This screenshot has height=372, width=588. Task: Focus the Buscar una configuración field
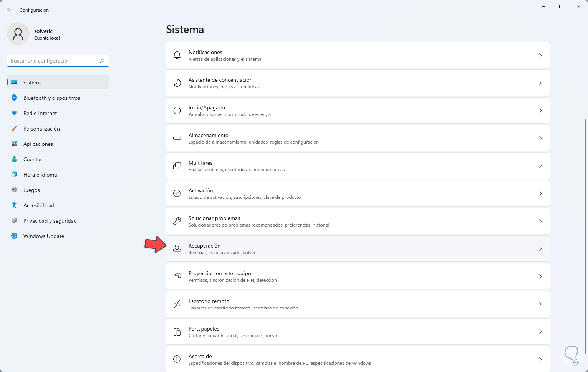tap(54, 61)
